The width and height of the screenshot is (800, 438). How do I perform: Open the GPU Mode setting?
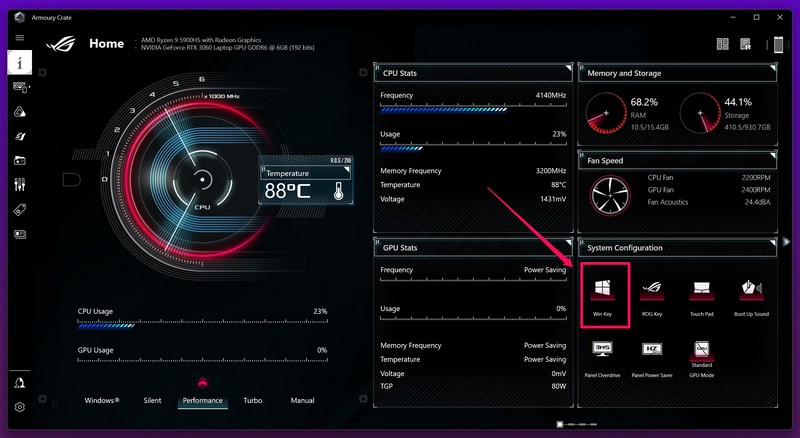[701, 353]
